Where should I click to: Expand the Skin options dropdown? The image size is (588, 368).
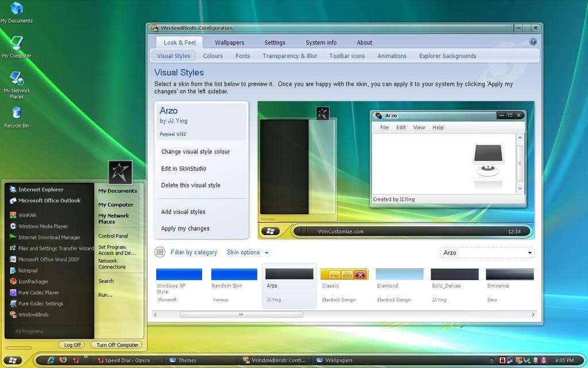(247, 252)
